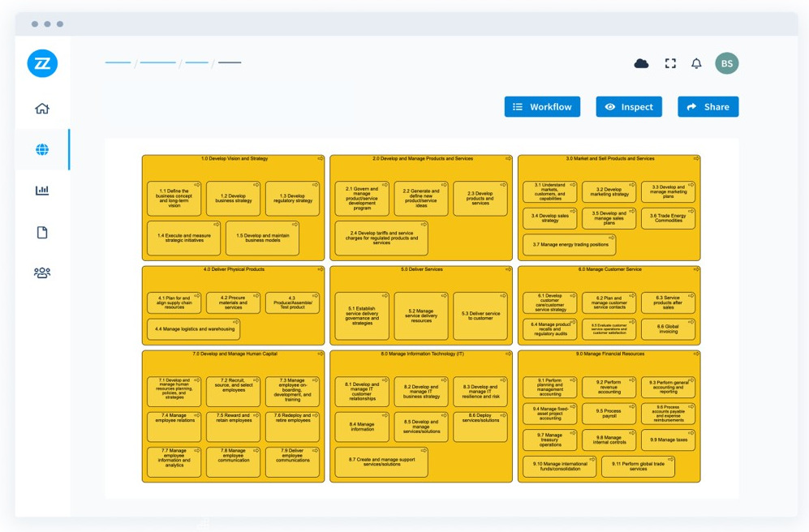809x532 pixels.
Task: Select box 3.4 Develop sales strategy
Action: tap(550, 218)
